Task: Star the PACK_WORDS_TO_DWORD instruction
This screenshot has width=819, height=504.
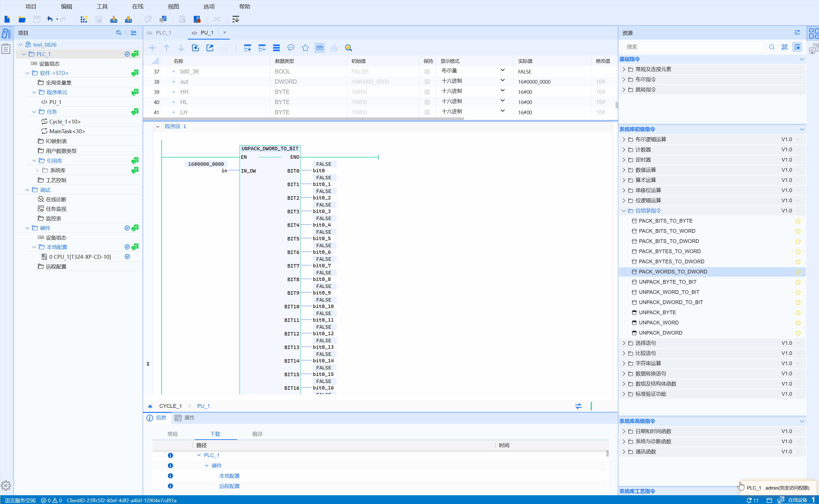Action: click(x=798, y=272)
